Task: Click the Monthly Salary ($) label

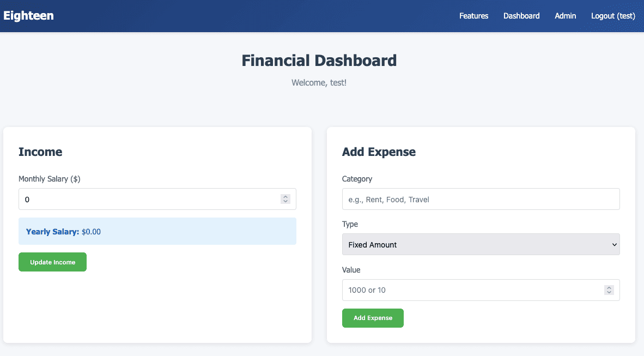Action: (x=50, y=179)
